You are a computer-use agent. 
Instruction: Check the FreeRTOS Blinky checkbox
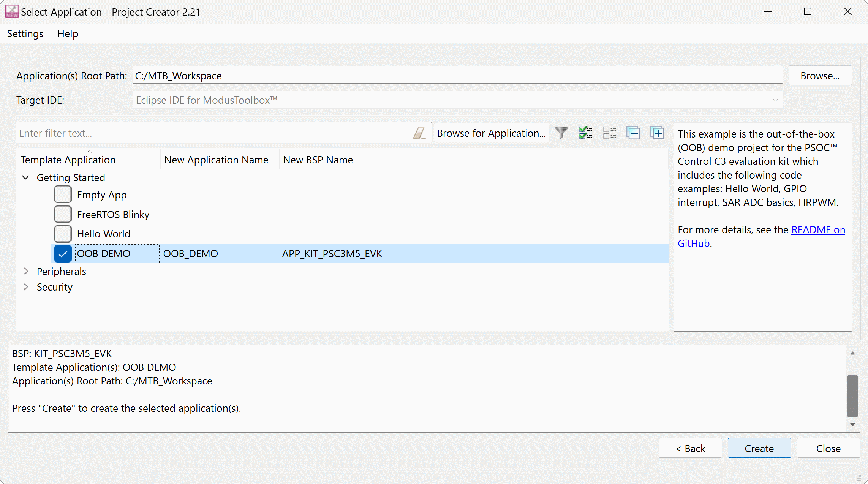click(63, 214)
